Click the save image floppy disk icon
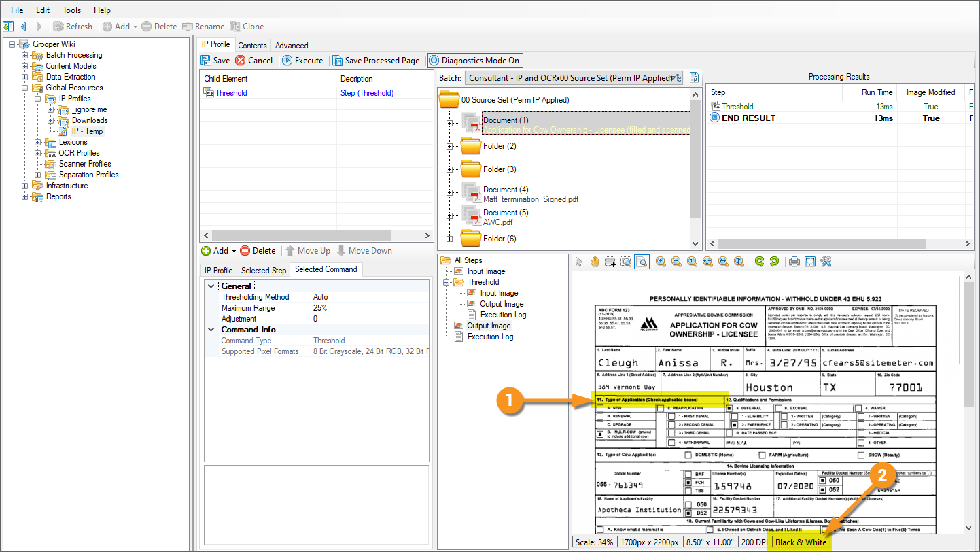Viewport: 980px width, 552px height. 809,262
